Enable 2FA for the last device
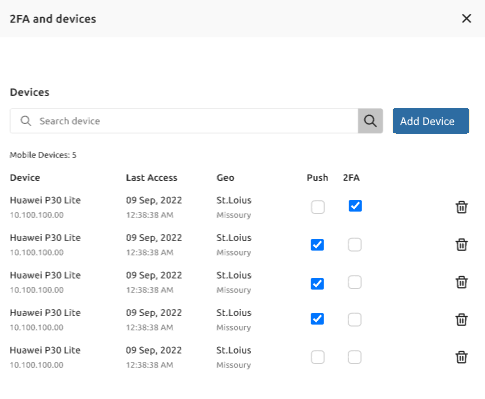 (355, 357)
